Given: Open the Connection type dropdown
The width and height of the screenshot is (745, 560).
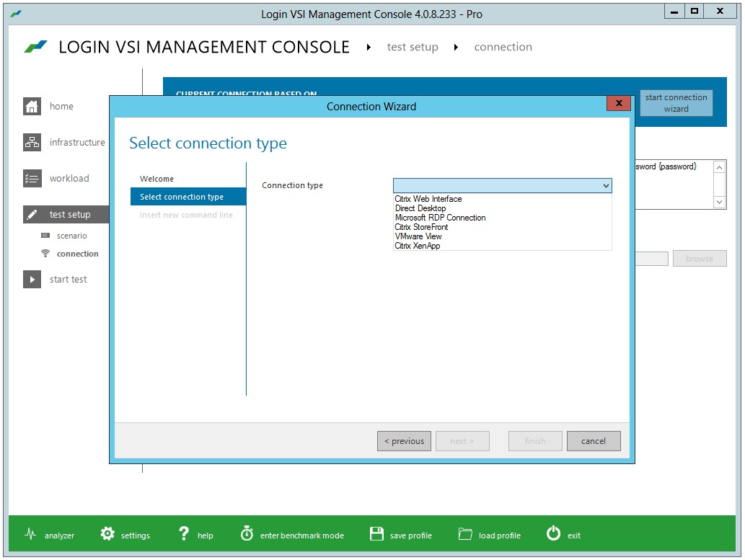Looking at the screenshot, I should 502,185.
